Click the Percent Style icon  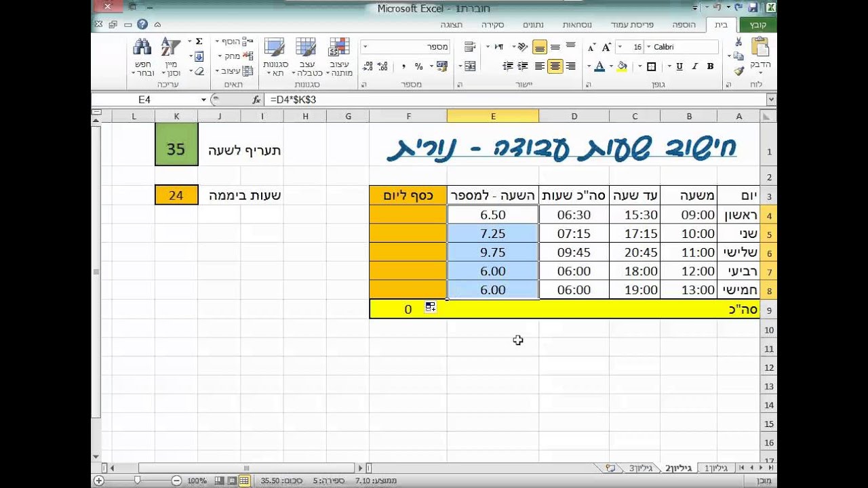[x=418, y=66]
